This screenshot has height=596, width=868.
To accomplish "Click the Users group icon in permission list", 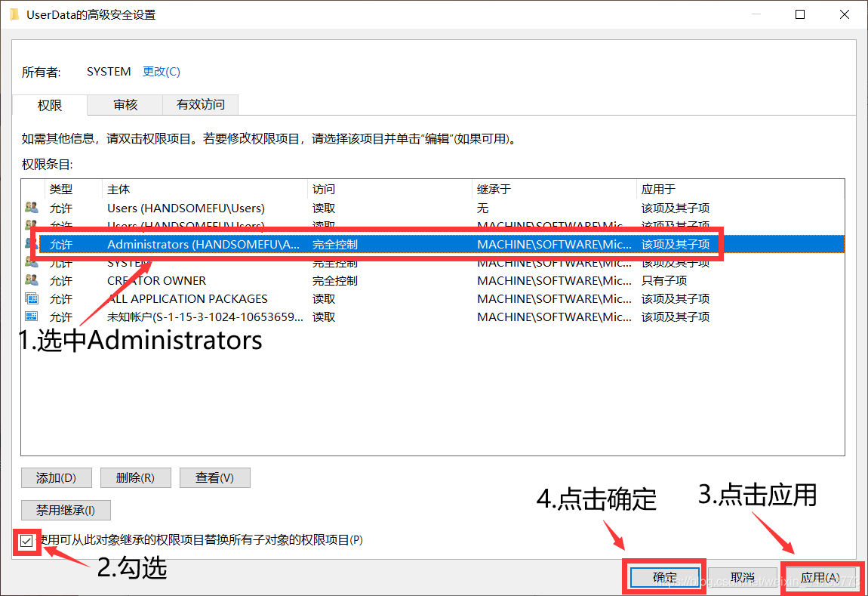I will [32, 208].
